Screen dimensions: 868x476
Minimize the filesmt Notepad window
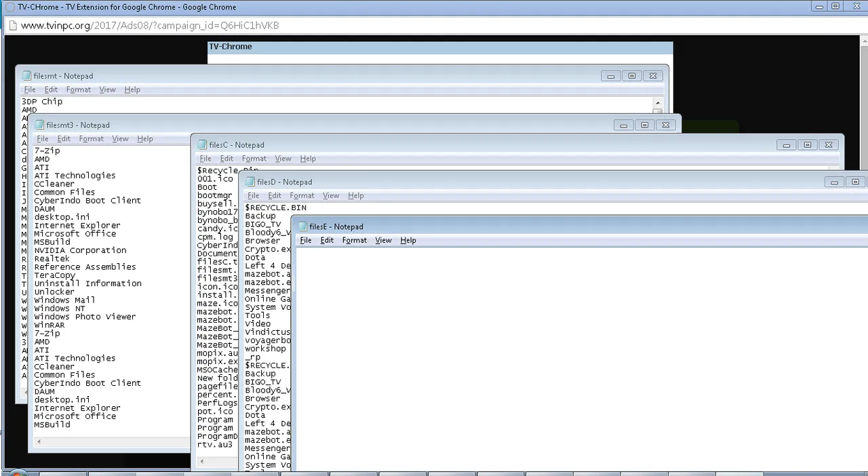tap(611, 76)
